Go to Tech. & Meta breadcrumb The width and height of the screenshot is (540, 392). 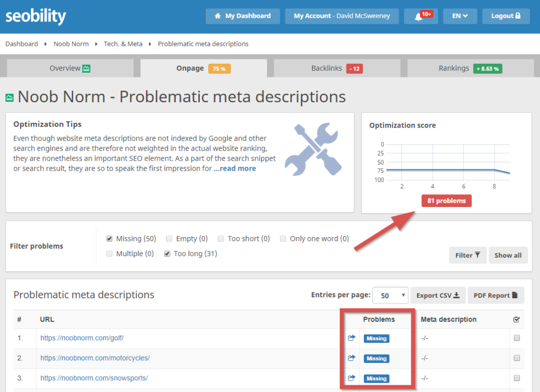123,44
